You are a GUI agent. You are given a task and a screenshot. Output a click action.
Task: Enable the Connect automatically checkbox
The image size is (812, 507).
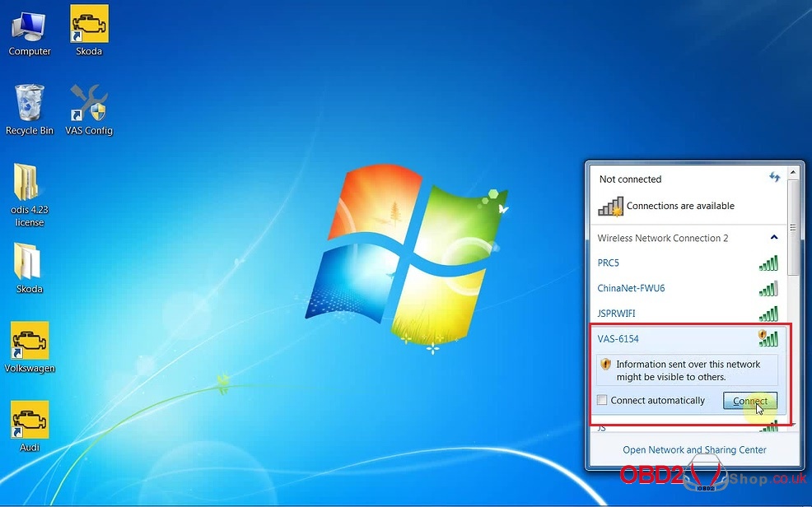(603, 401)
